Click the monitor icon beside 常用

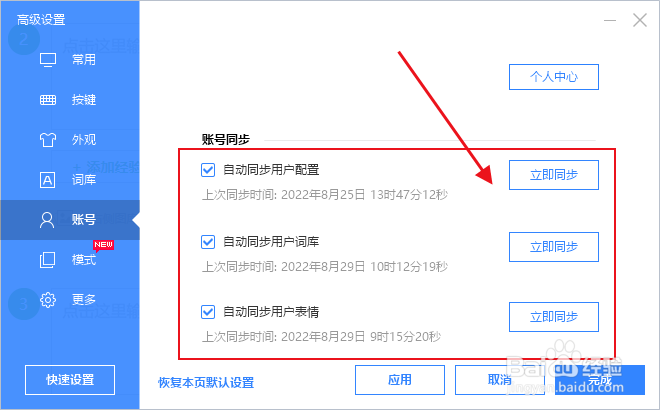(x=48, y=60)
